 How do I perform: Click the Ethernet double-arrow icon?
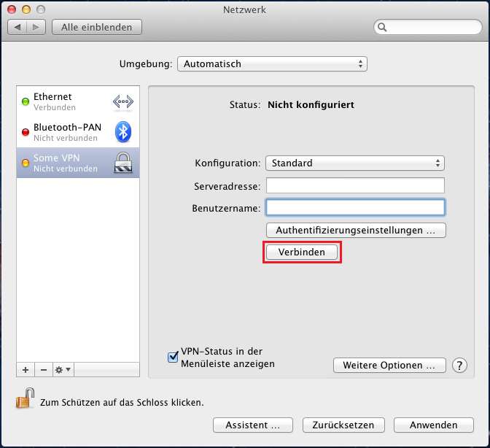(x=122, y=101)
